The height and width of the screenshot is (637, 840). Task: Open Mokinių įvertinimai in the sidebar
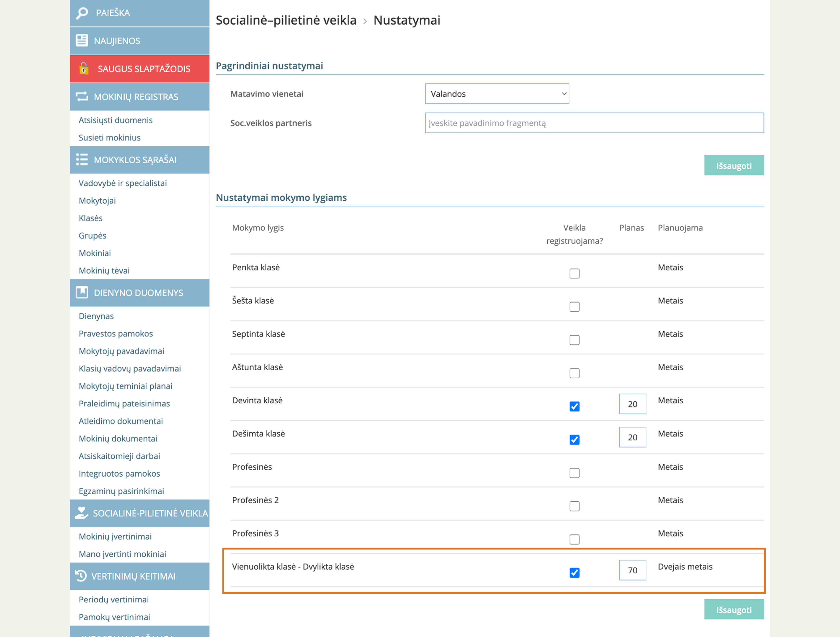(x=115, y=536)
